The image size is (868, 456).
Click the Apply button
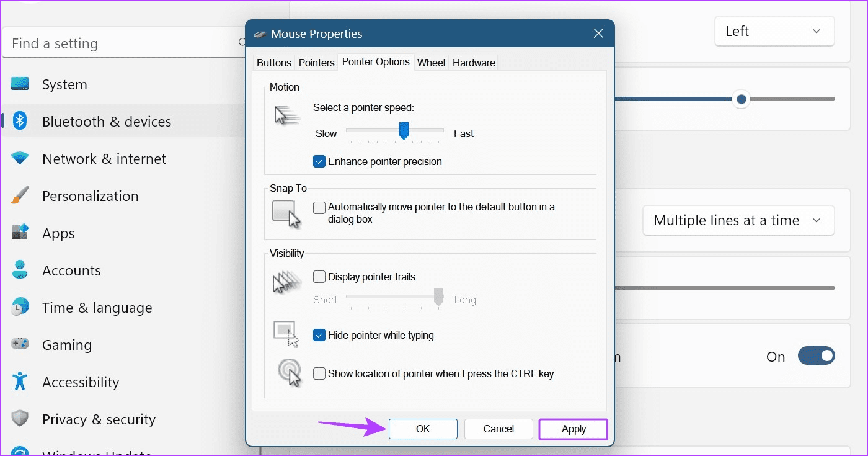click(x=573, y=429)
